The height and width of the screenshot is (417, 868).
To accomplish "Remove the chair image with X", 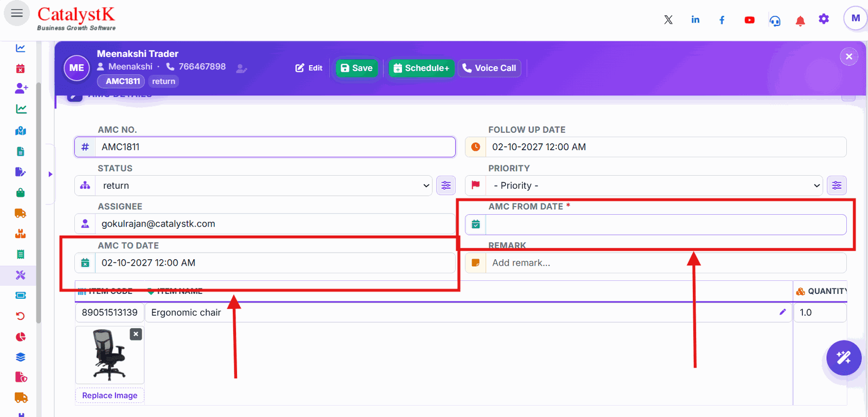I will pos(136,334).
